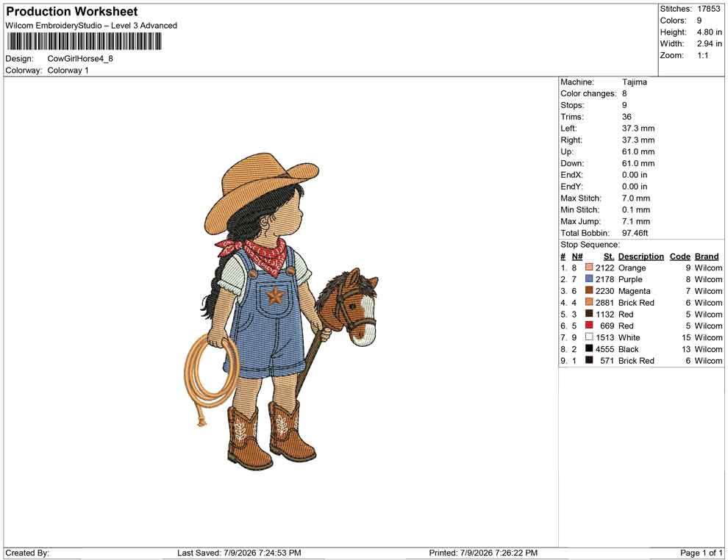This screenshot has width=728, height=560.
Task: Select the swatch in the 669 Red row
Action: [x=589, y=326]
